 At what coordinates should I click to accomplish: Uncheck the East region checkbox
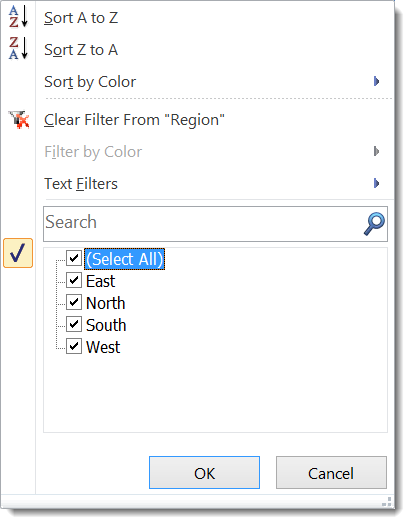click(74, 280)
